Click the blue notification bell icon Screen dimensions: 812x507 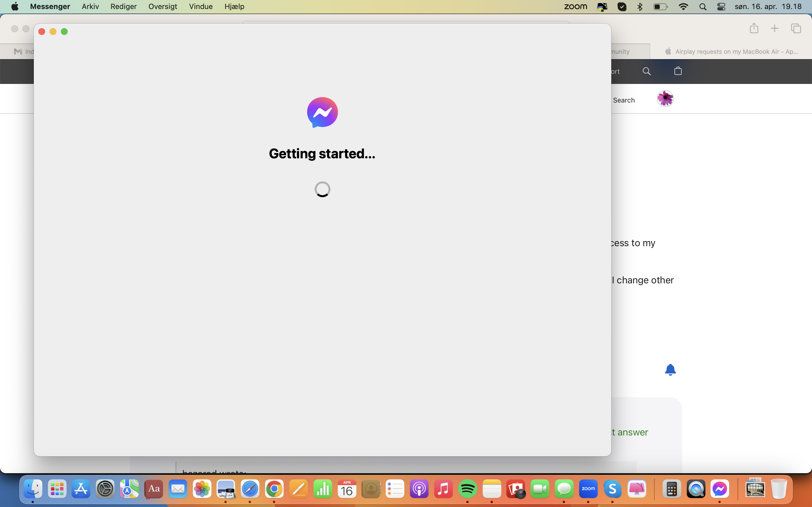click(670, 370)
